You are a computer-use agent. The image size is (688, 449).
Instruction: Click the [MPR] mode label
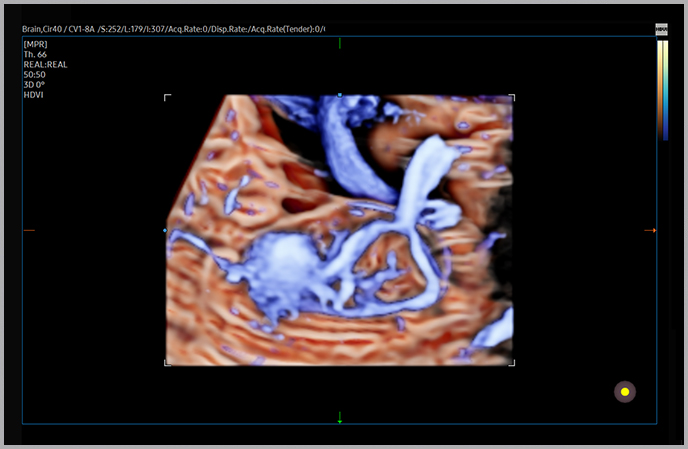[35, 45]
